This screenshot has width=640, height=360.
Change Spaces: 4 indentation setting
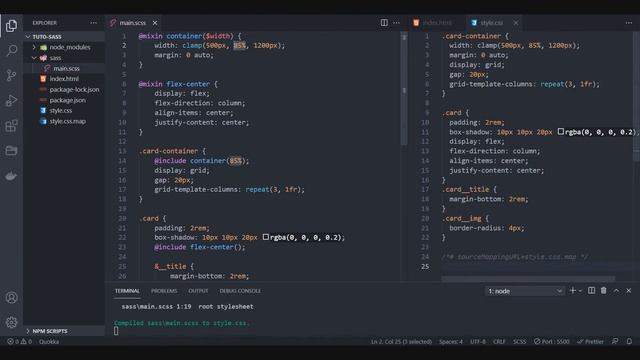click(451, 342)
